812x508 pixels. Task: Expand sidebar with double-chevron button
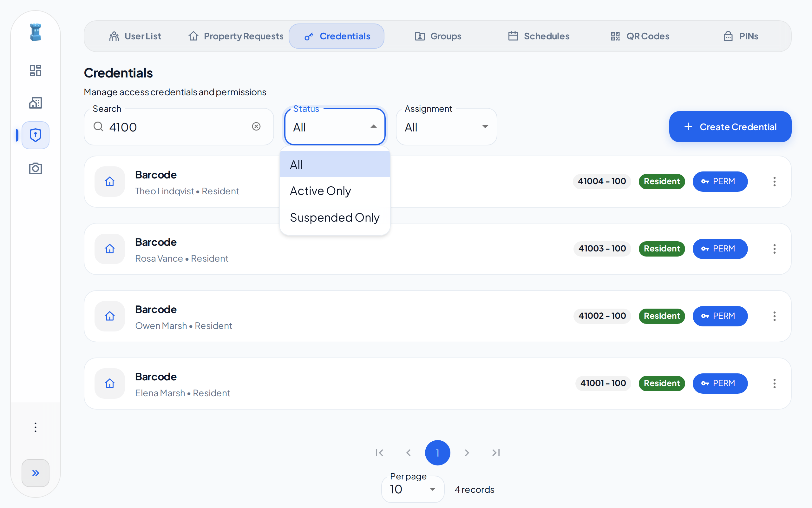(36, 473)
